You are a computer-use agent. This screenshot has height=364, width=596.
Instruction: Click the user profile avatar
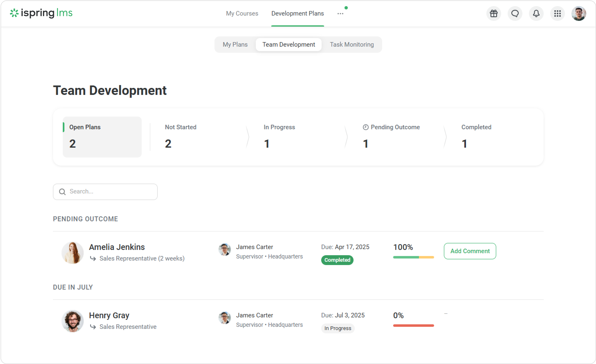(x=578, y=13)
